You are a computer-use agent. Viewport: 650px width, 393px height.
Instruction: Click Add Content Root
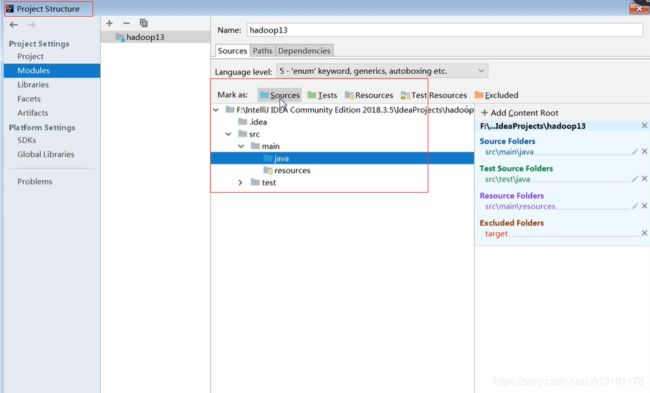(520, 113)
